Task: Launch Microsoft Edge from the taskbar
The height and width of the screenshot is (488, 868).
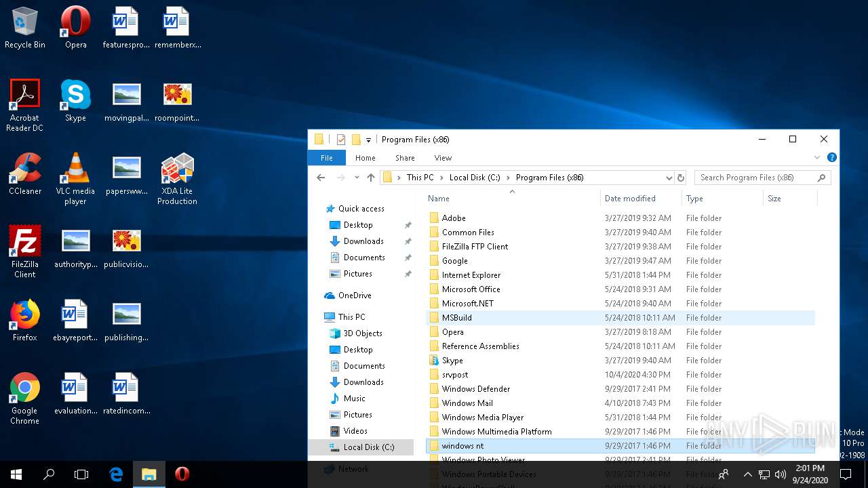Action: [116, 474]
